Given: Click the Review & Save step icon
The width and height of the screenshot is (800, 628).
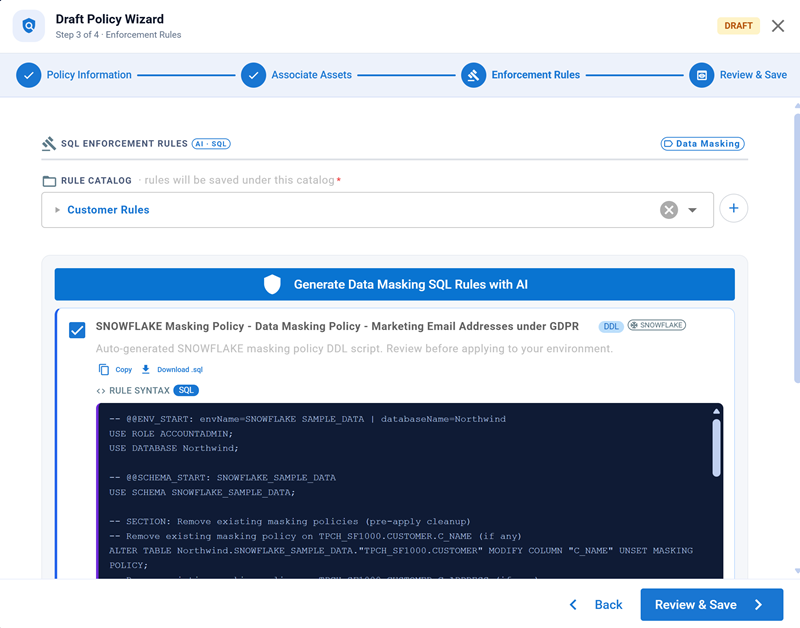Looking at the screenshot, I should pos(702,75).
